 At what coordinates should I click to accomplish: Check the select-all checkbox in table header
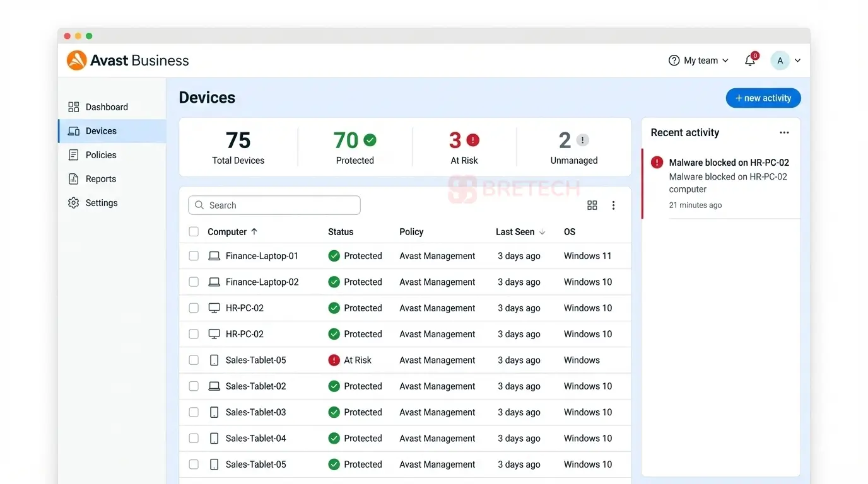click(194, 231)
